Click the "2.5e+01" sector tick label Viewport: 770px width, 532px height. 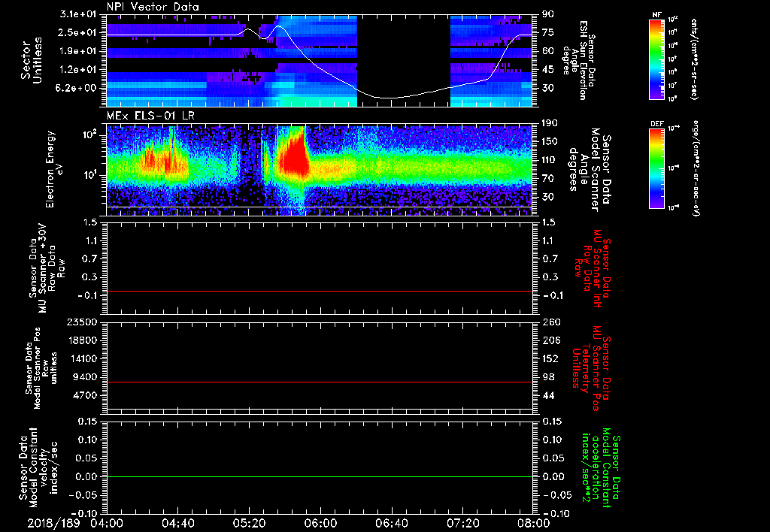click(78, 32)
